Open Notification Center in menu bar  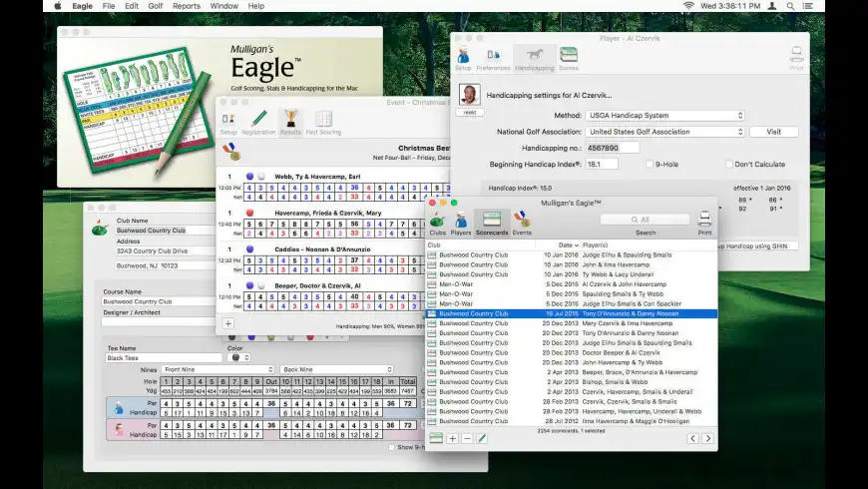[808, 6]
